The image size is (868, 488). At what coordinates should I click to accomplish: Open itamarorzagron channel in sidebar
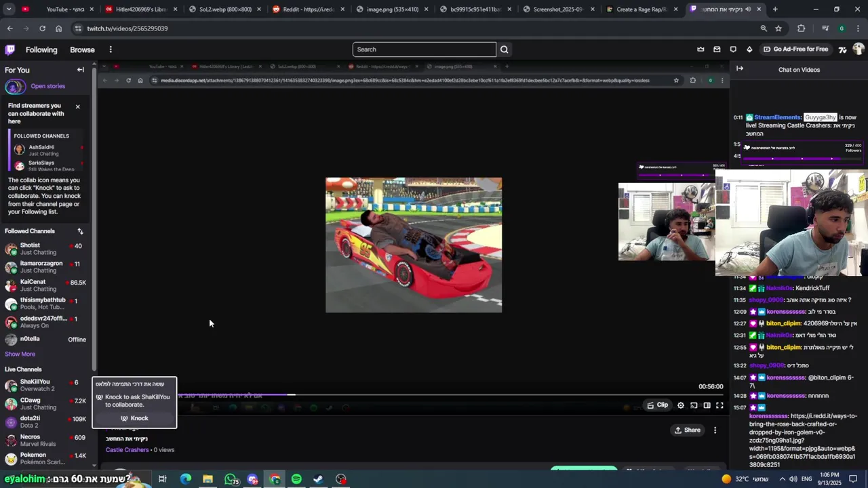[45, 267]
